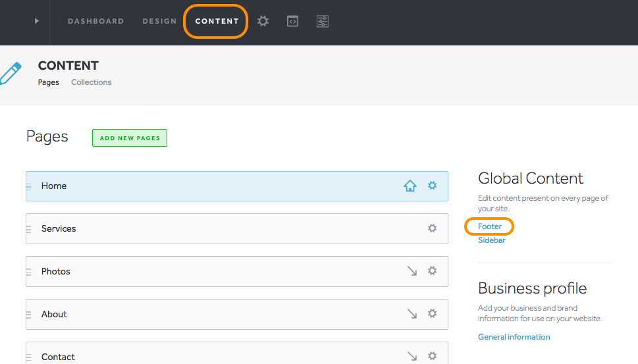The height and width of the screenshot is (364, 638).
Task: Click the home icon on the Home page row
Action: click(410, 186)
